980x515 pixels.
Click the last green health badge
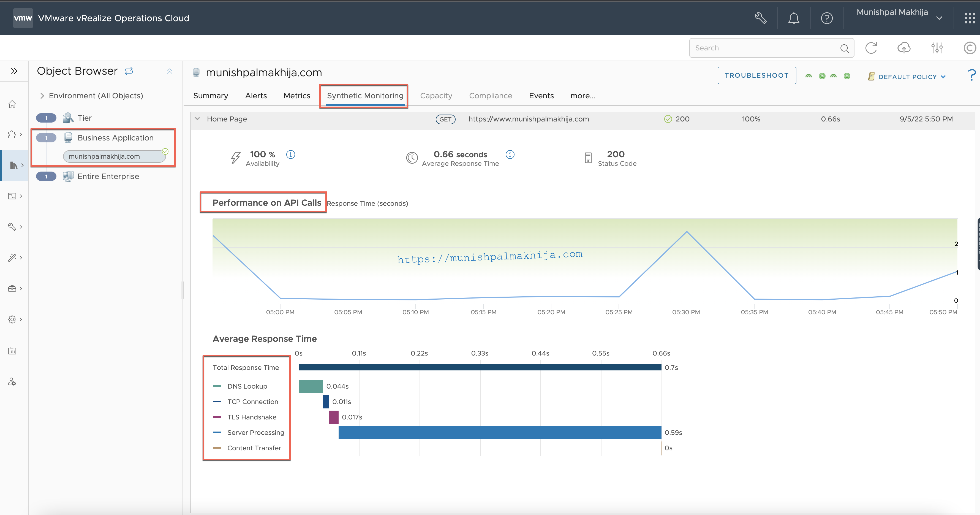(x=847, y=76)
